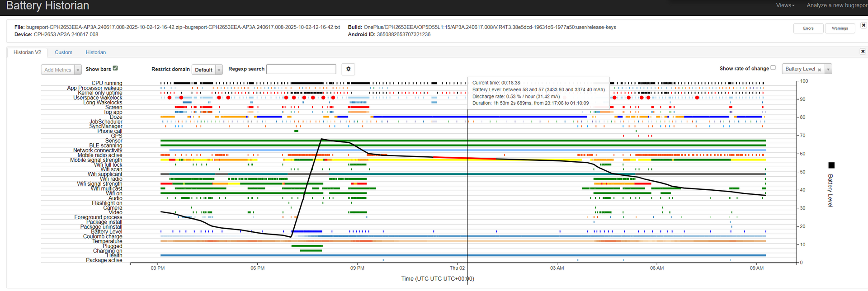Switch to the Historian tab

click(x=95, y=52)
